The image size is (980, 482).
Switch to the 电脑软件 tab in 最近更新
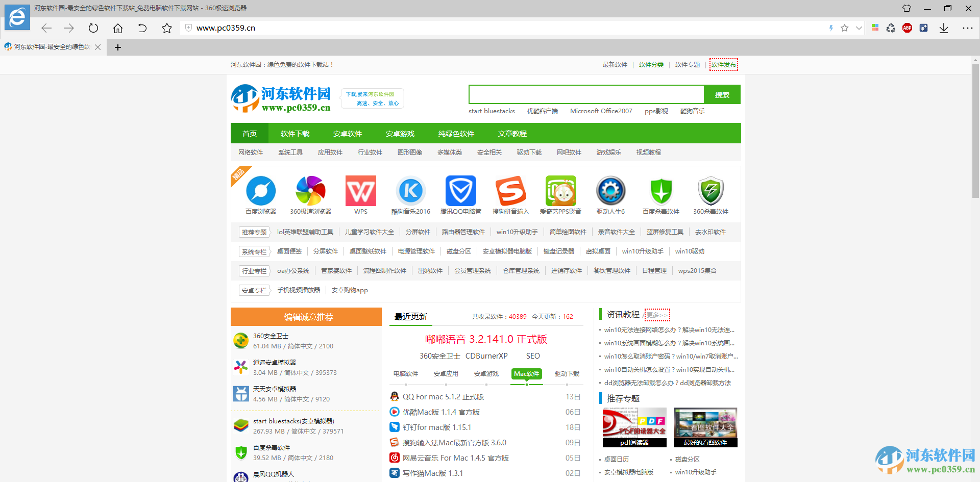406,373
